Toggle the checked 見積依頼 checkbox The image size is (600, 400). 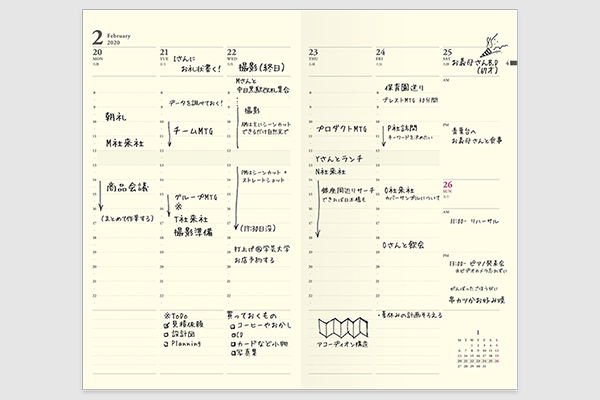(166, 325)
